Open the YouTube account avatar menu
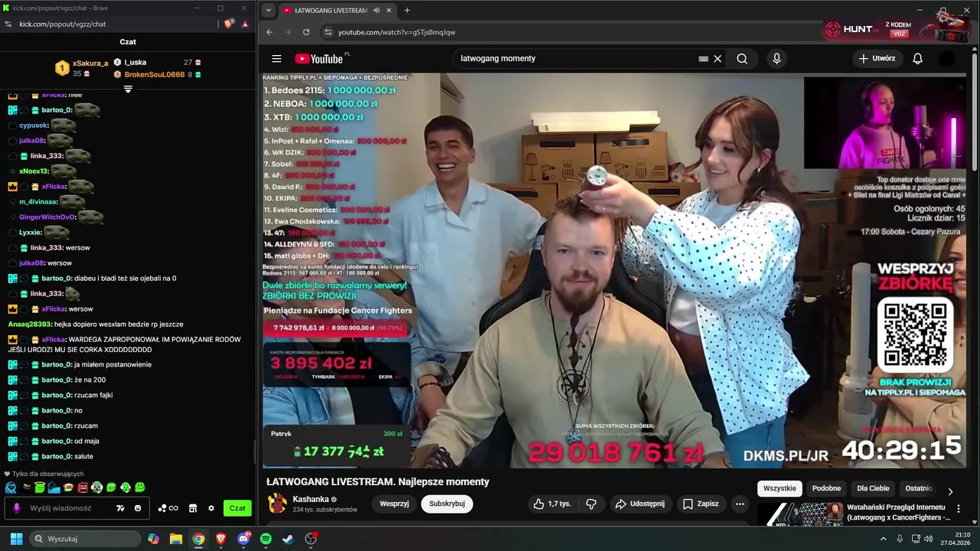The width and height of the screenshot is (980, 551). point(947,59)
